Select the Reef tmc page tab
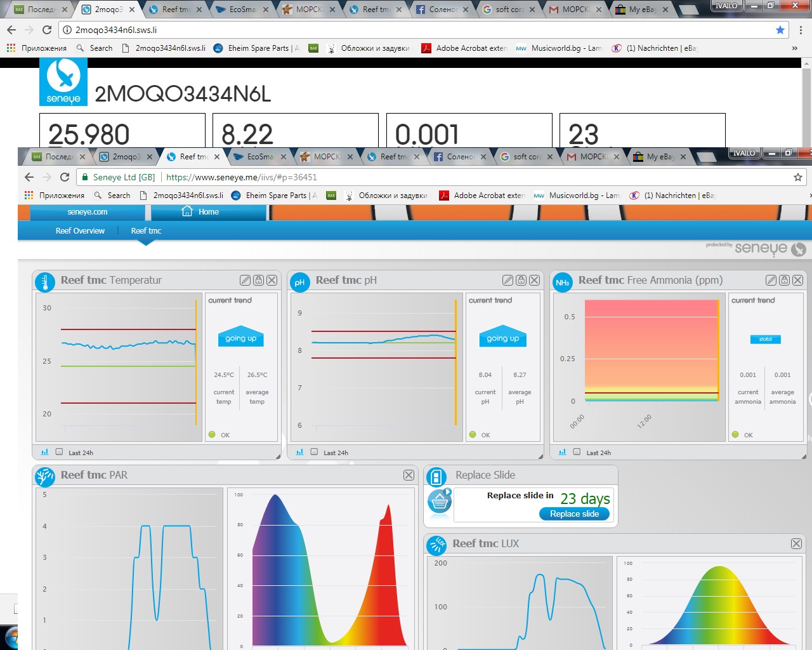 pyautogui.click(x=146, y=231)
